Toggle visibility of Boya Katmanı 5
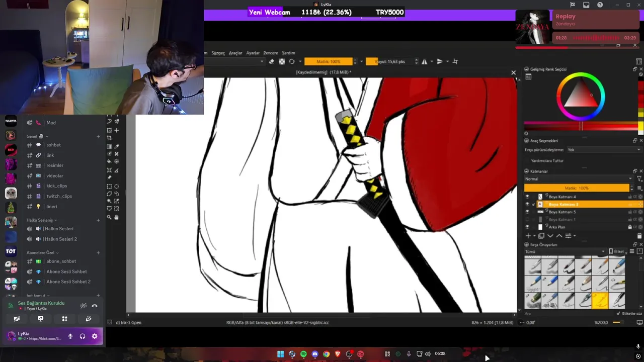 point(527,212)
